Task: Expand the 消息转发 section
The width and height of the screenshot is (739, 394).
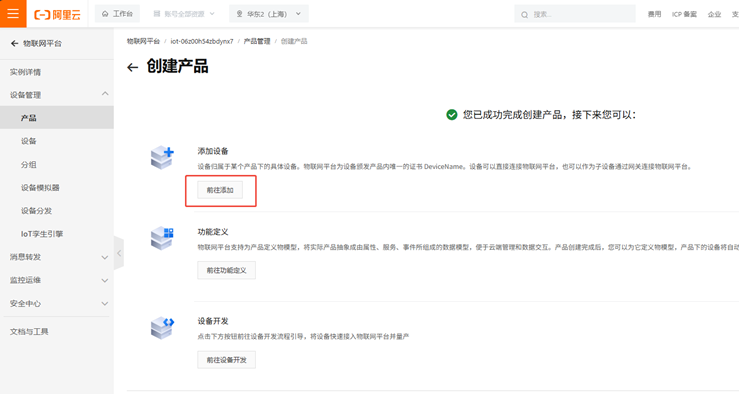Action: click(x=57, y=257)
